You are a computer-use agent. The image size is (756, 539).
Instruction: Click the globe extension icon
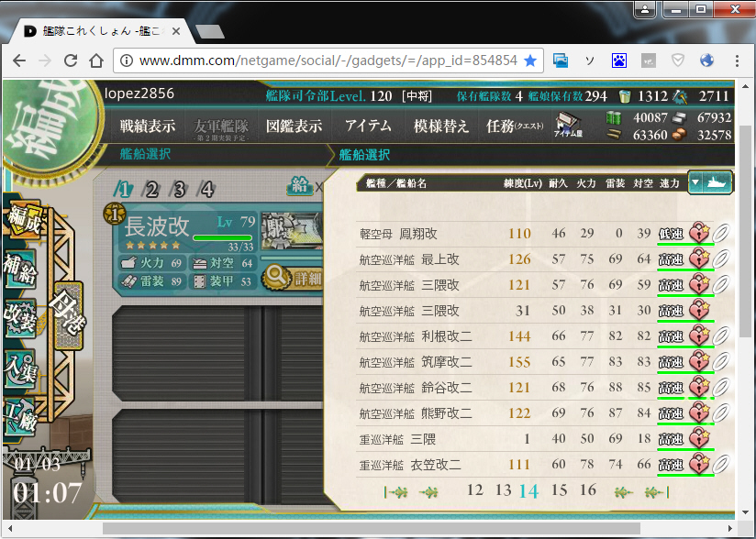click(706, 60)
